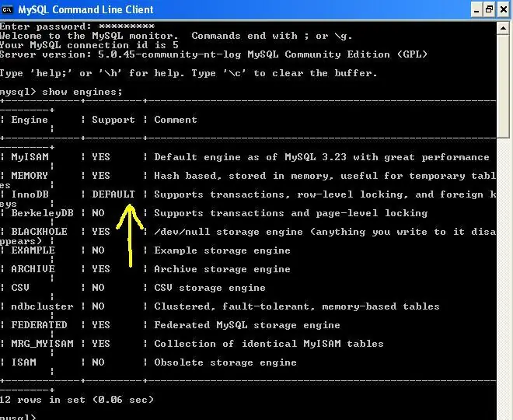Select the MEMORY engine name
This screenshot has height=420, width=513.
30,176
